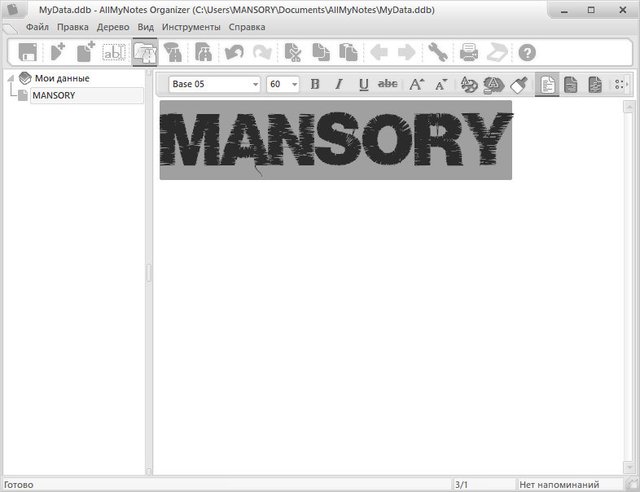Toggle Italic formatting
Viewport: 640px width, 492px height.
(339, 85)
